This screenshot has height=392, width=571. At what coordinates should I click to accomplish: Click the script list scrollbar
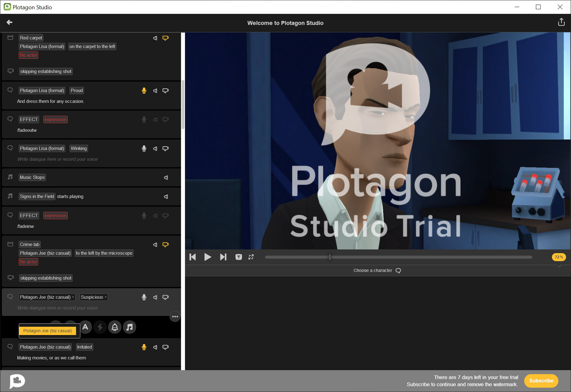point(183,105)
